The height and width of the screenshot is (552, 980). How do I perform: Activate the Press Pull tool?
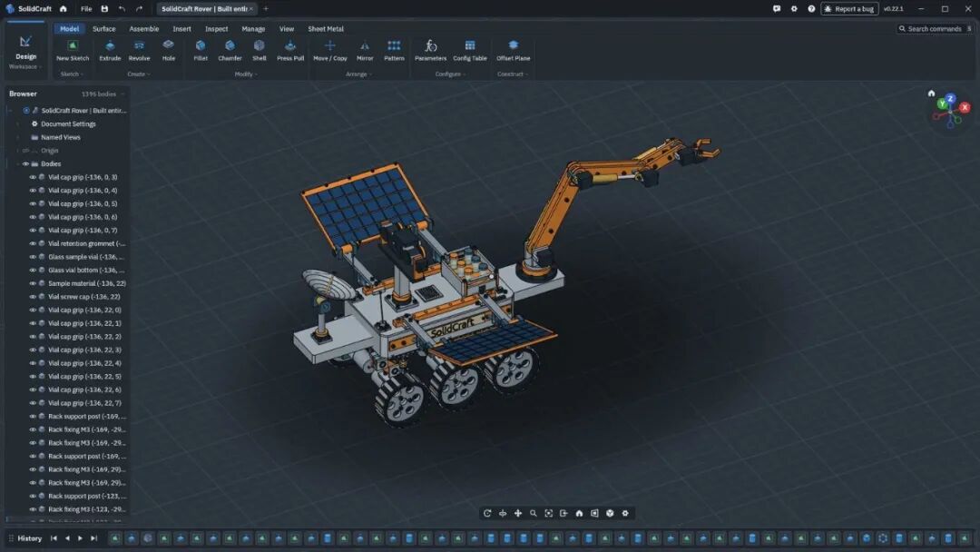tap(290, 51)
